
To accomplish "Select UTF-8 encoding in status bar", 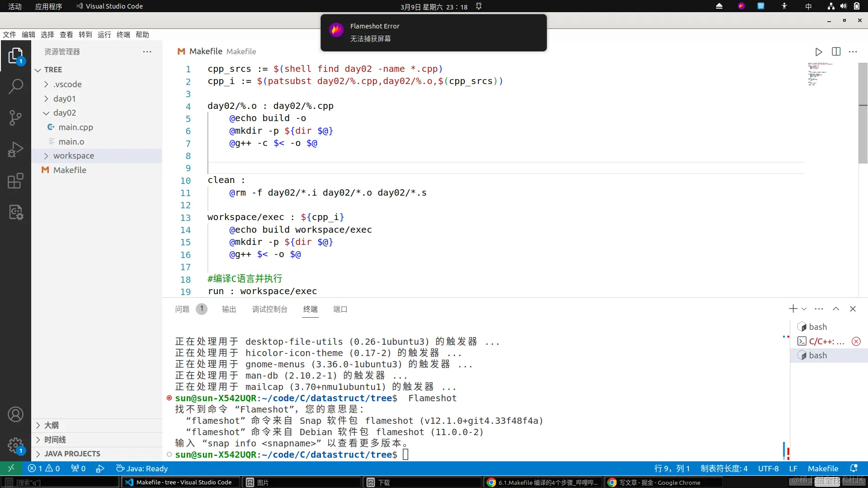I will [x=768, y=469].
